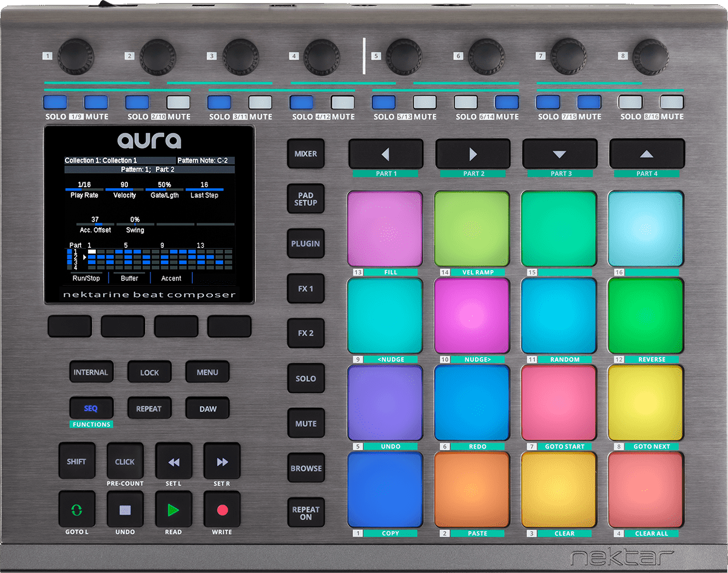Click the MUTE mode button above BROWSE
Viewport: 728px width, 573px height.
pyautogui.click(x=306, y=424)
